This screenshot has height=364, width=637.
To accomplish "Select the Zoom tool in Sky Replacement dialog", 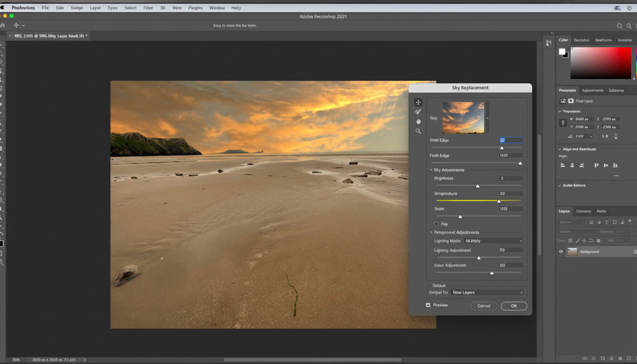I will 418,131.
